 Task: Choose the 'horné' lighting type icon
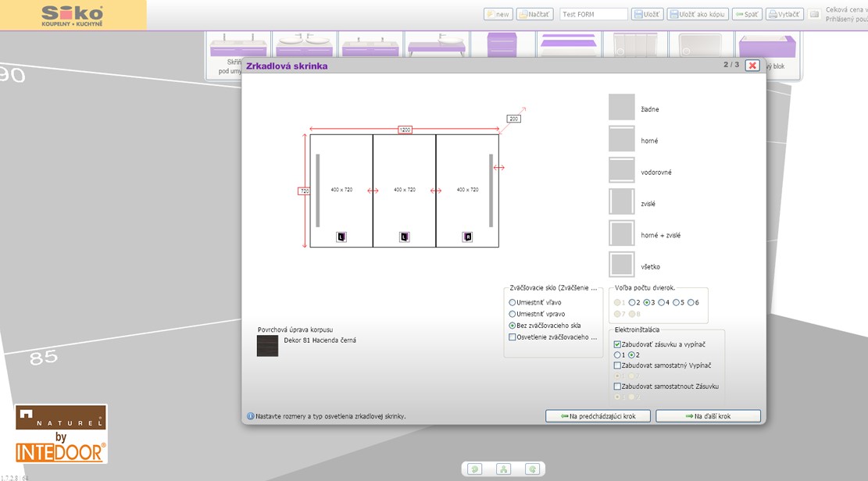622,139
